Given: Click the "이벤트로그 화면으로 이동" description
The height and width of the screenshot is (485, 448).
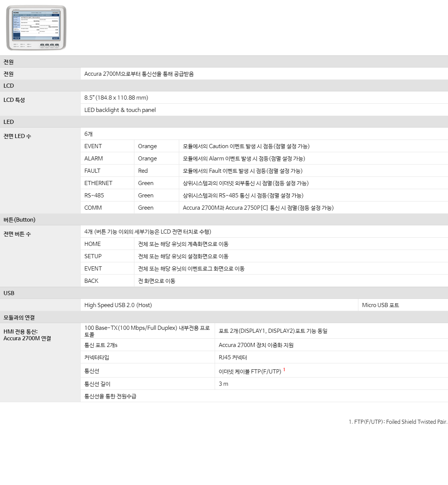Looking at the screenshot, I should 192,269.
